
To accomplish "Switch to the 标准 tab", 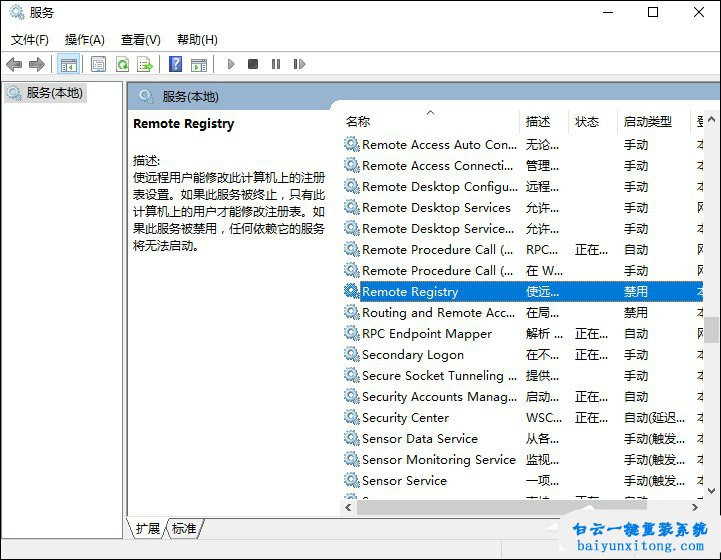I will [x=184, y=528].
